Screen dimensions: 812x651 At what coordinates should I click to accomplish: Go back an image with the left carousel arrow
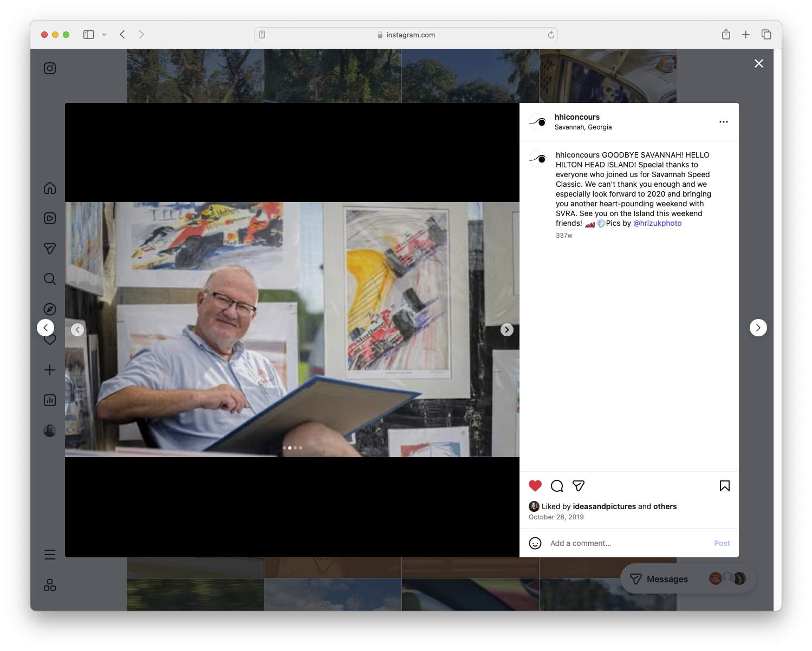(77, 329)
